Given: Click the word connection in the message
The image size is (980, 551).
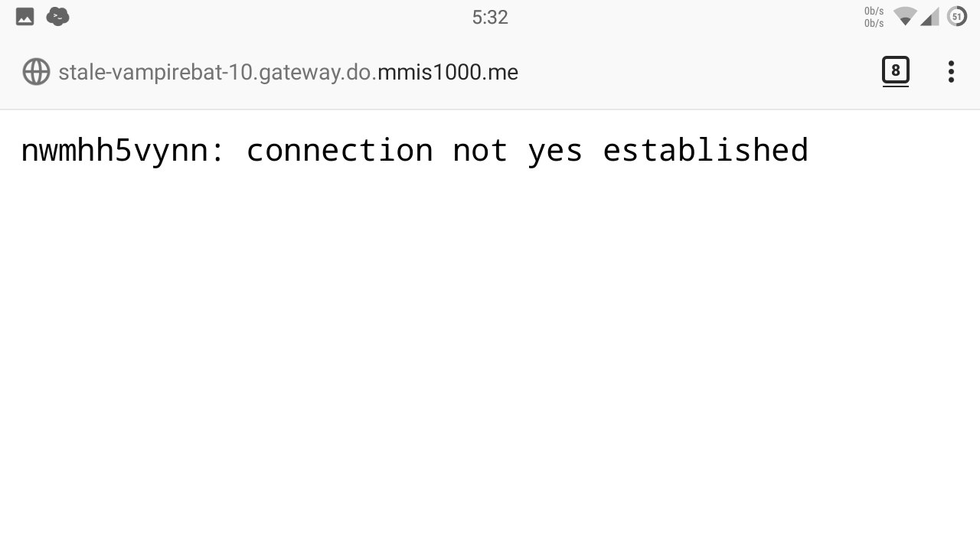Looking at the screenshot, I should 339,150.
